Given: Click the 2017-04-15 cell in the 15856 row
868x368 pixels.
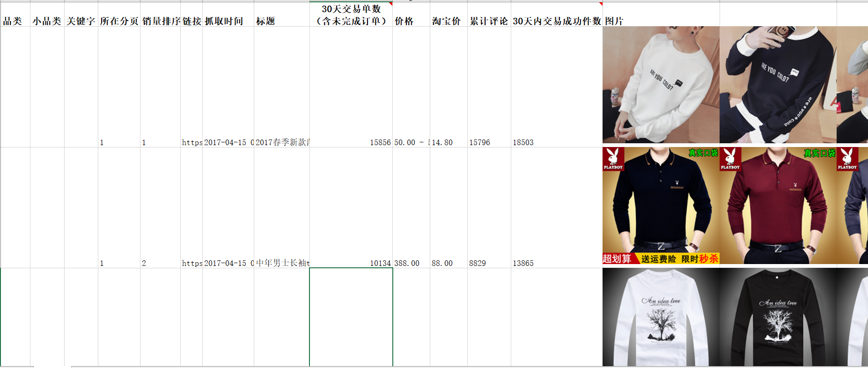Looking at the screenshot, I should click(228, 87).
